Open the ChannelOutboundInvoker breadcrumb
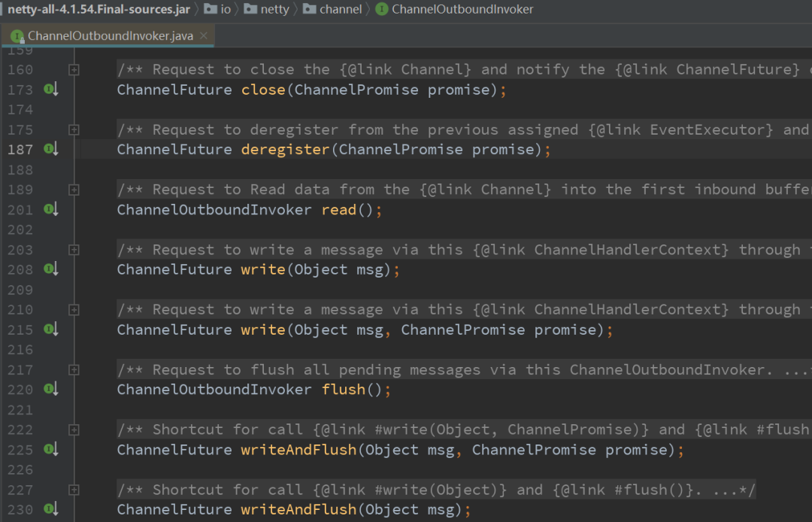The height and width of the screenshot is (522, 812). point(462,9)
